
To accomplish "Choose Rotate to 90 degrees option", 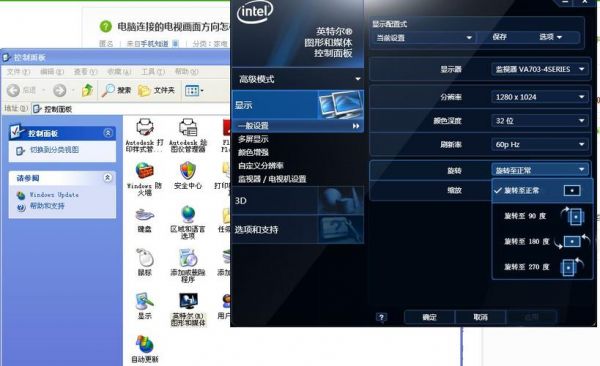I will [x=542, y=216].
